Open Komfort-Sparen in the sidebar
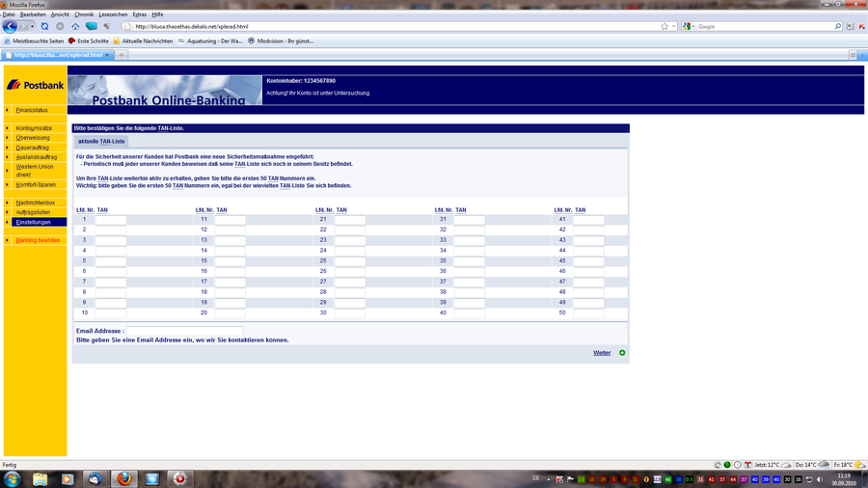The height and width of the screenshot is (488, 868). point(36,185)
